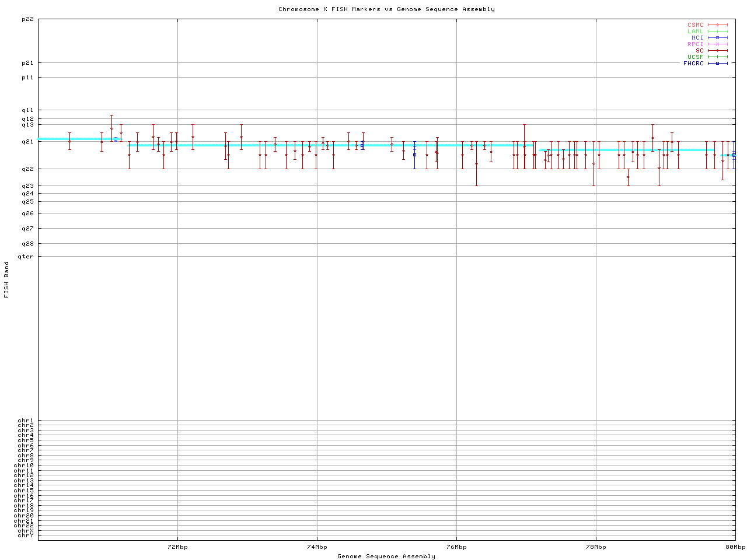Select the 72Mbp x-axis tick label

pos(177,547)
